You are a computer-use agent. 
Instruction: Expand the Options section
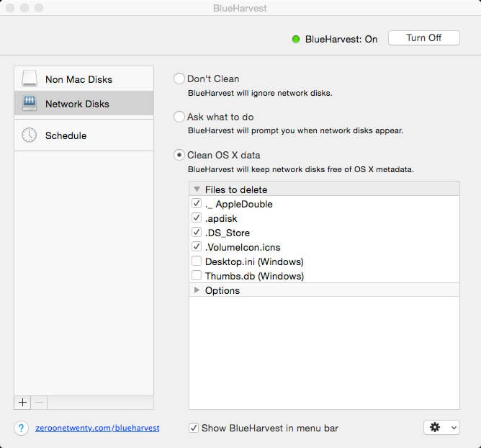197,290
